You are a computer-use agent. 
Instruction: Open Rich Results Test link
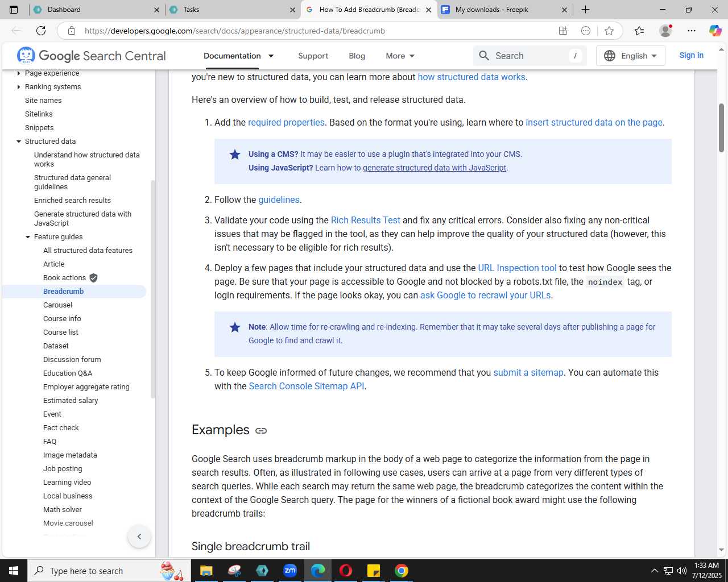click(366, 220)
